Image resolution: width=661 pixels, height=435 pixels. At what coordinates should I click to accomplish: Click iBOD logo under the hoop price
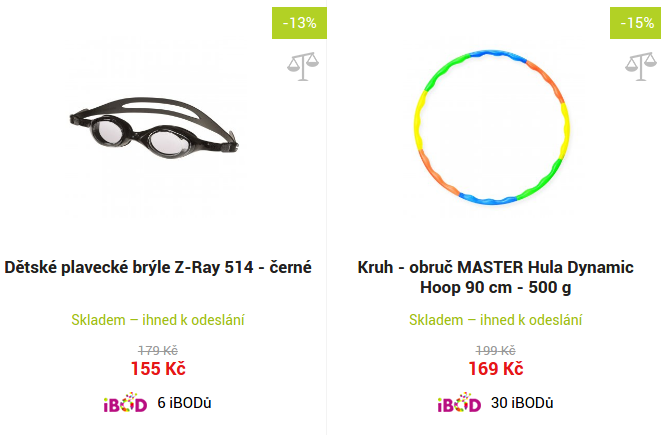[459, 403]
